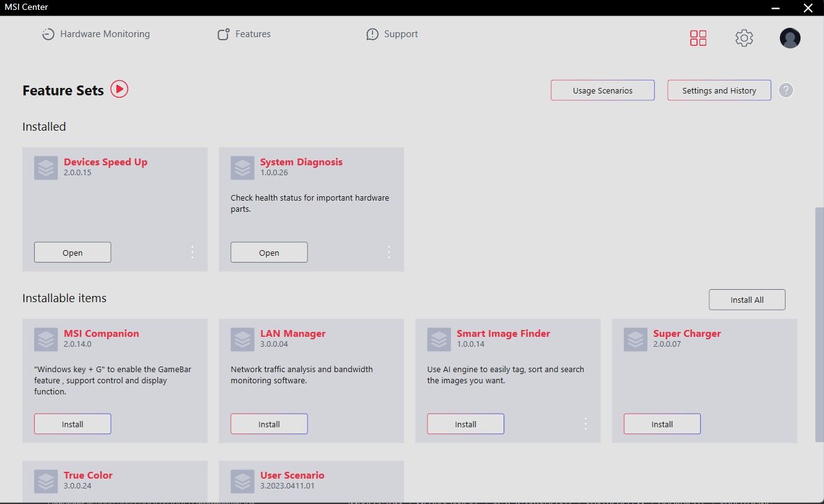Screen dimensions: 824x504
Task: Click the System Diagnosis stack icon
Action: (x=242, y=168)
